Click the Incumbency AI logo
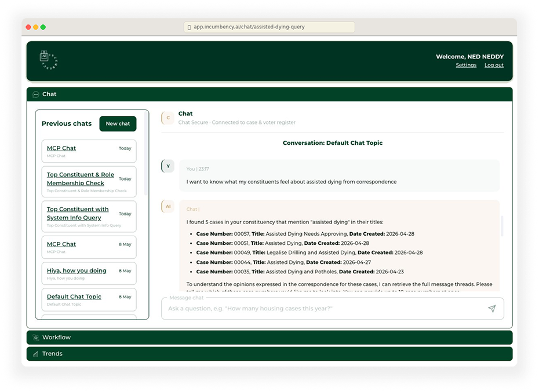This screenshot has height=392, width=539. (x=49, y=60)
